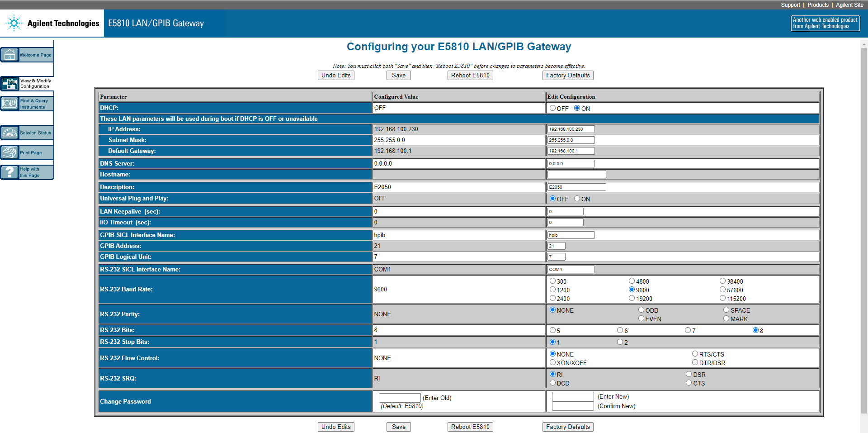868x433 pixels.
Task: Keep Universal Plug and Play OFF
Action: pyautogui.click(x=552, y=199)
